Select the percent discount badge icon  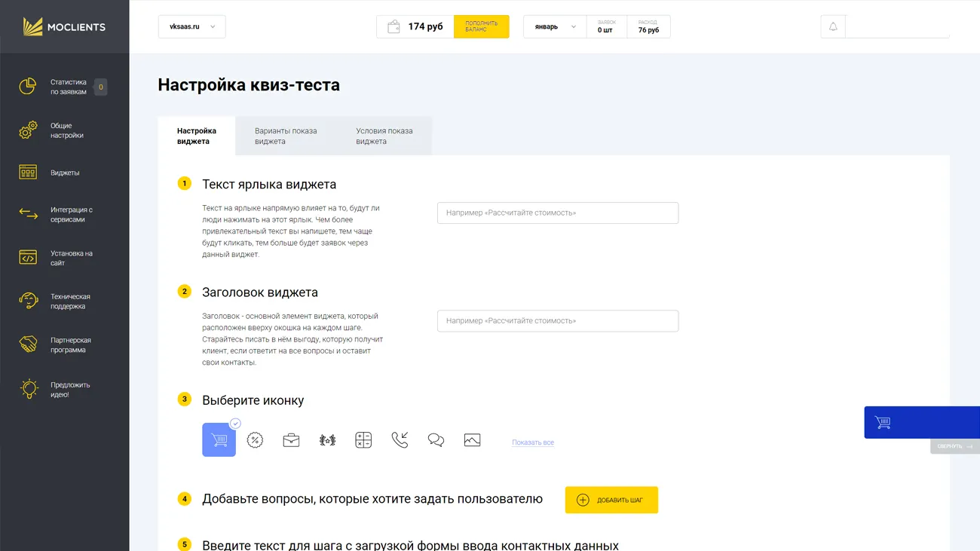tap(255, 440)
